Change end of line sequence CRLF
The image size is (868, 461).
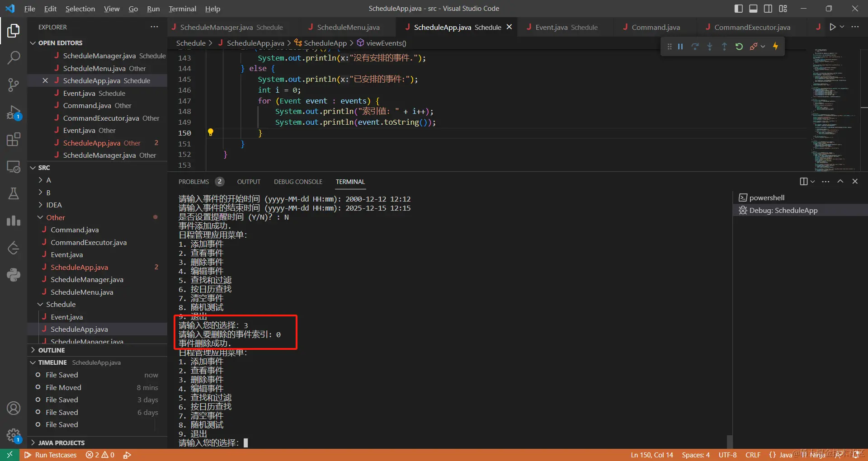point(753,455)
